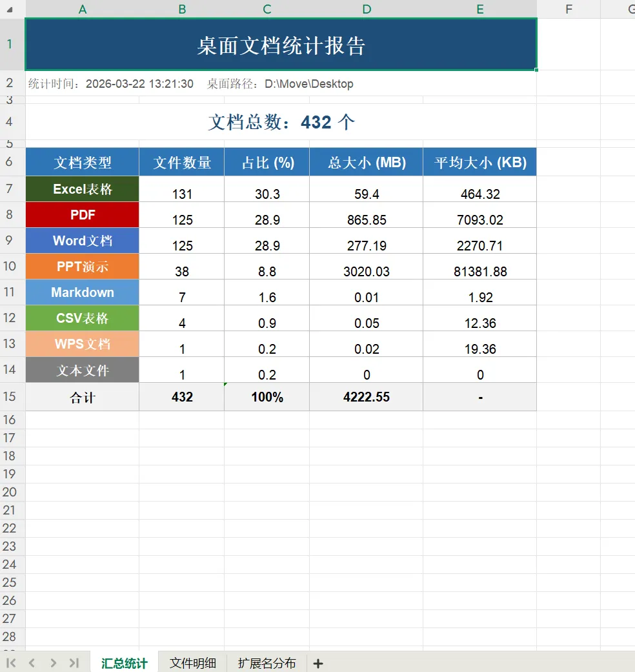The height and width of the screenshot is (672, 635).
Task: Select column C header
Action: point(267,9)
